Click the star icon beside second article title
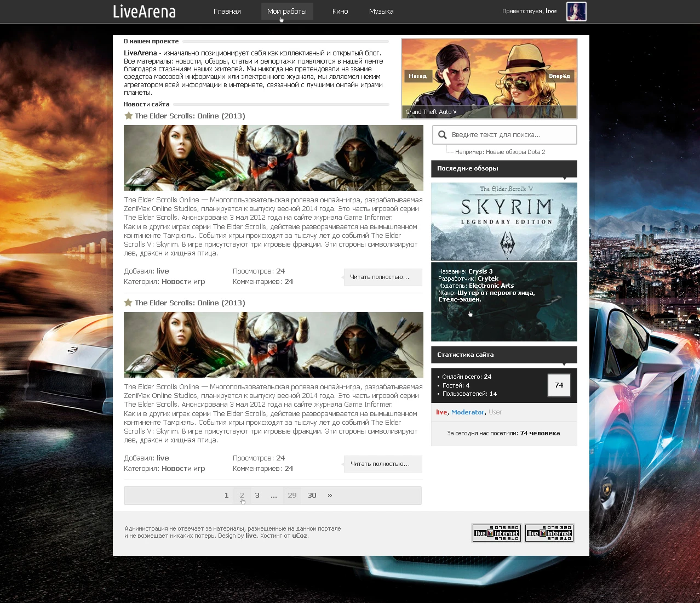700x603 pixels. tap(128, 303)
